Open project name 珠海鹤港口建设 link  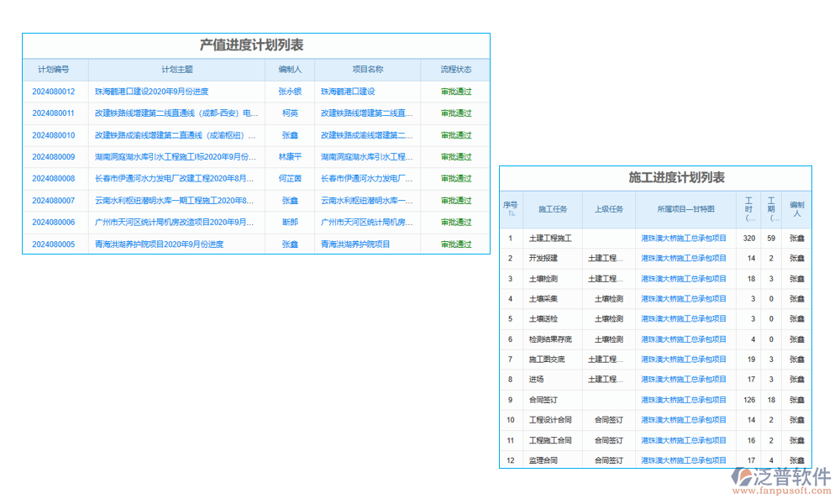pyautogui.click(x=347, y=92)
